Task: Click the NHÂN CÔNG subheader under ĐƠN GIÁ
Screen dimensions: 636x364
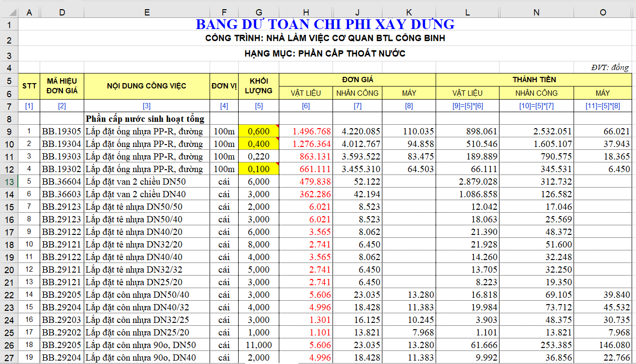Action: (357, 93)
